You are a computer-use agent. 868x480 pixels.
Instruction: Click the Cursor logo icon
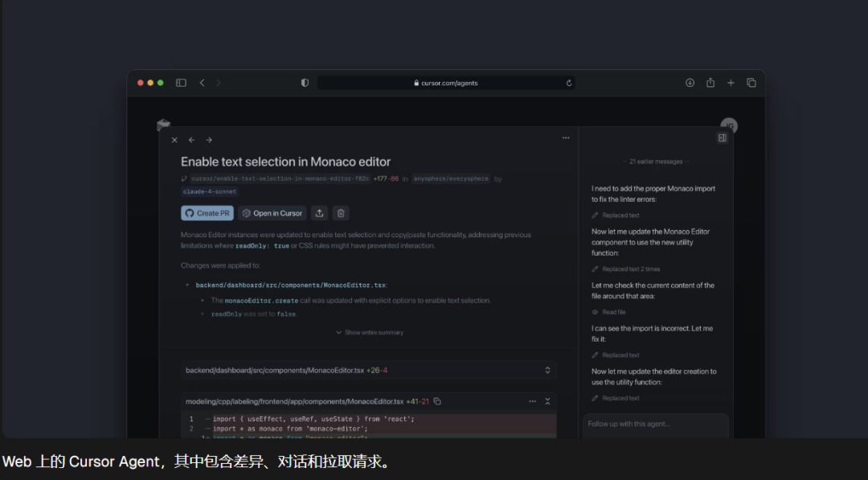pyautogui.click(x=163, y=125)
